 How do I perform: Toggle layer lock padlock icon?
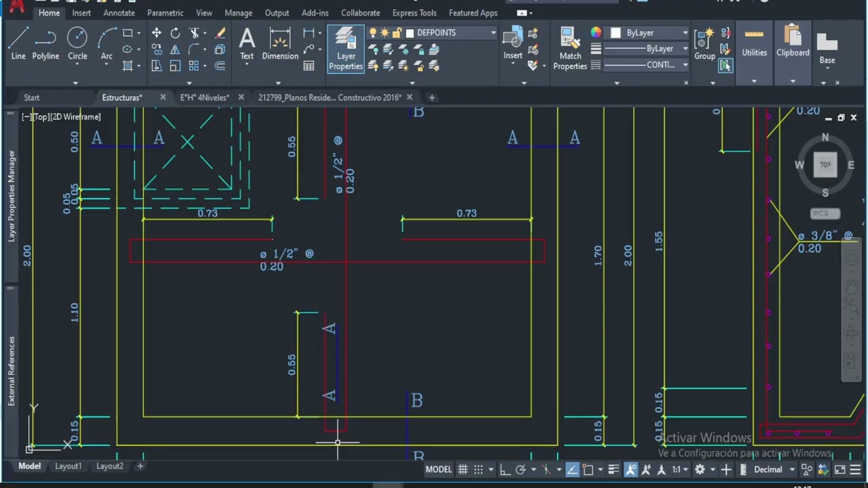397,33
